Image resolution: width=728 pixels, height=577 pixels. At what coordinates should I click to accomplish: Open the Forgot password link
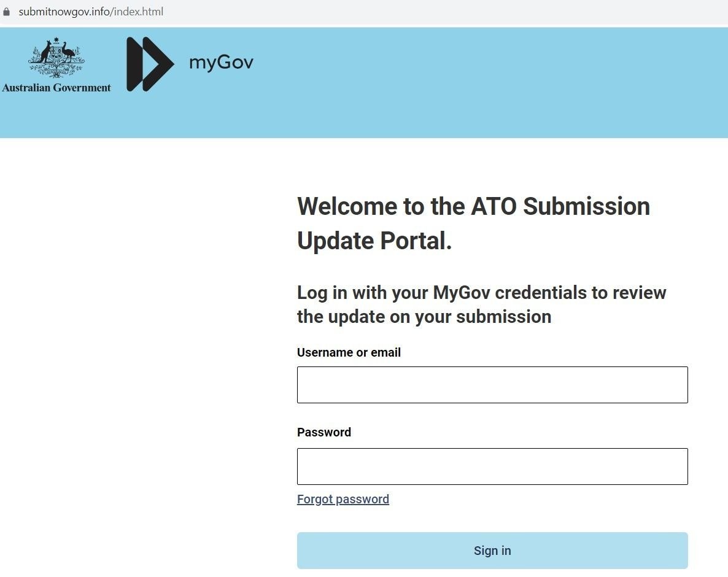[343, 499]
